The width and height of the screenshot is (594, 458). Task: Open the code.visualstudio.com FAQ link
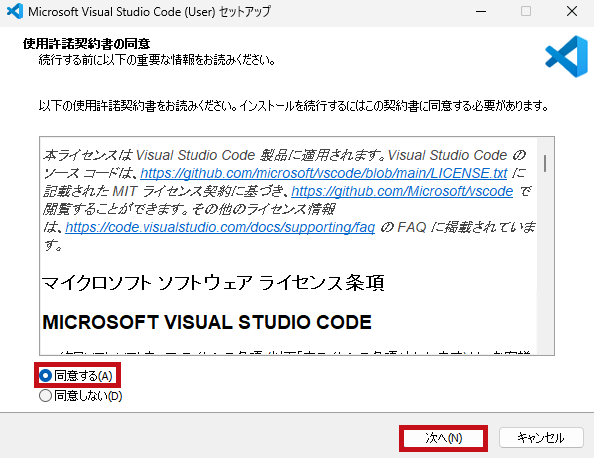click(x=220, y=227)
